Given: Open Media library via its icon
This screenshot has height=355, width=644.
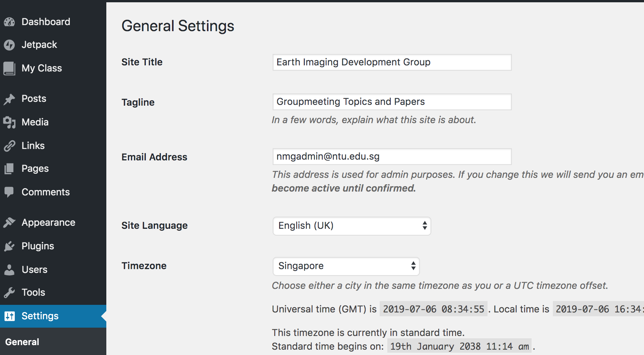Looking at the screenshot, I should pos(9,122).
